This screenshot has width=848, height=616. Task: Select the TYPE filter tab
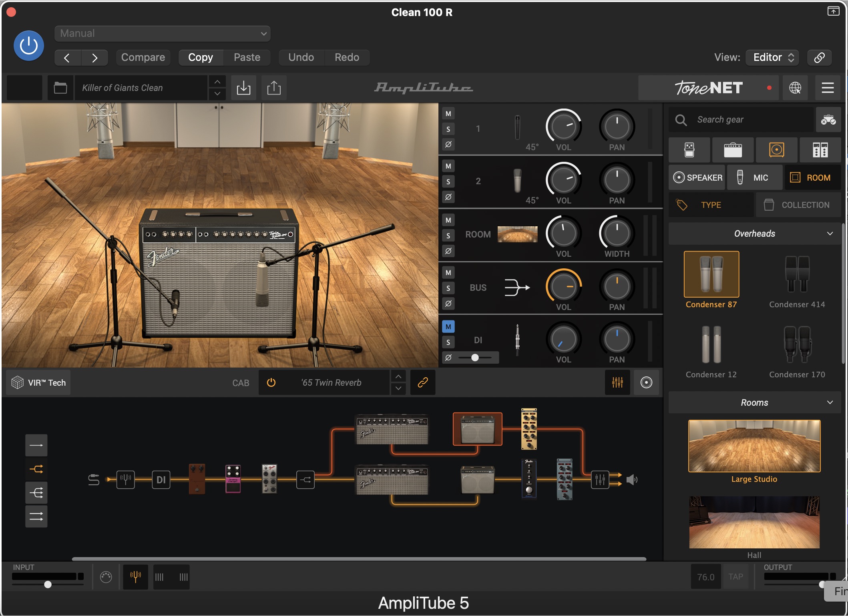[x=711, y=205]
